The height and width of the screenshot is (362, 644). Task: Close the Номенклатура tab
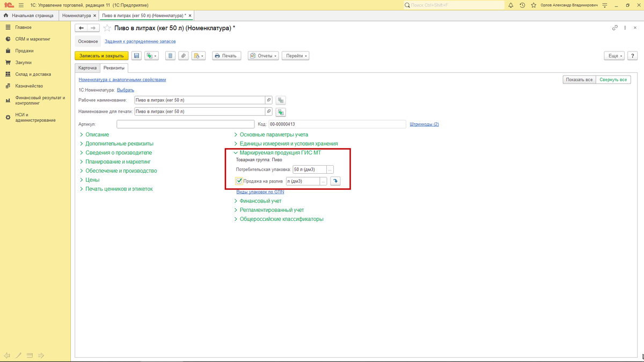tap(95, 16)
